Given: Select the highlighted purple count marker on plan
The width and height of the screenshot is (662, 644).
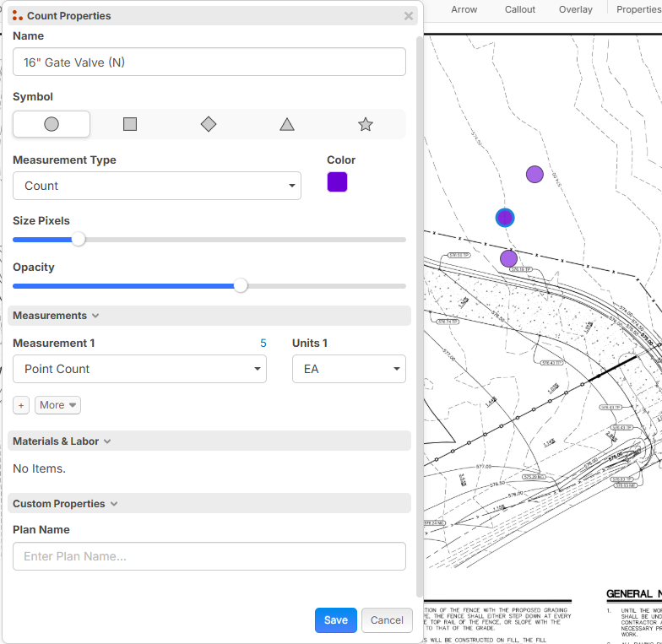Looking at the screenshot, I should [x=505, y=218].
